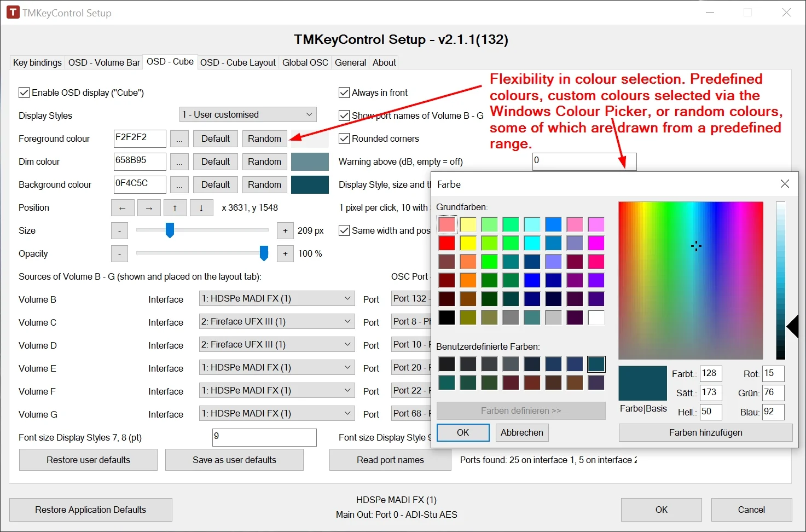Viewport: 806px width, 532px height.
Task: Switch to the OSD - Cube Layout tab
Action: click(x=238, y=62)
